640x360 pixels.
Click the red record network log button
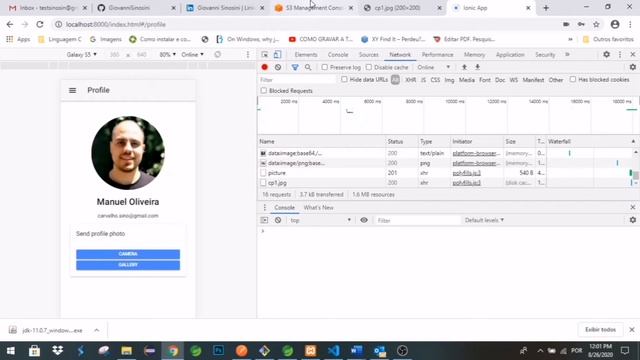click(x=264, y=67)
